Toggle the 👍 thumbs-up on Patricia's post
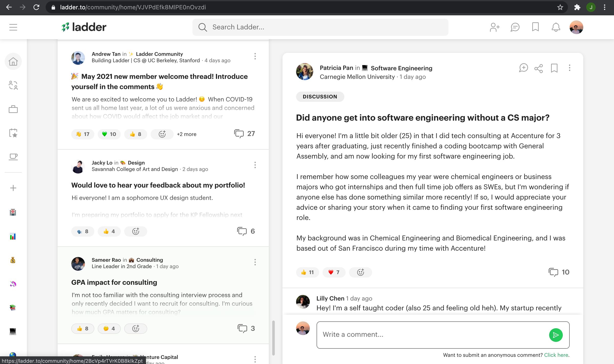The image size is (614, 364). pos(307,272)
